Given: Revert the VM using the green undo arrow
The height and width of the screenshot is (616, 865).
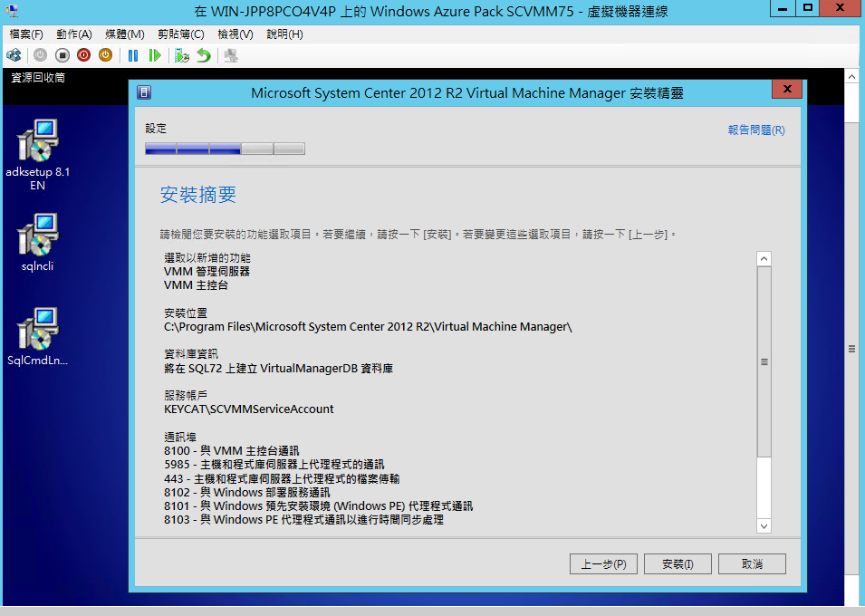Looking at the screenshot, I should 204,55.
